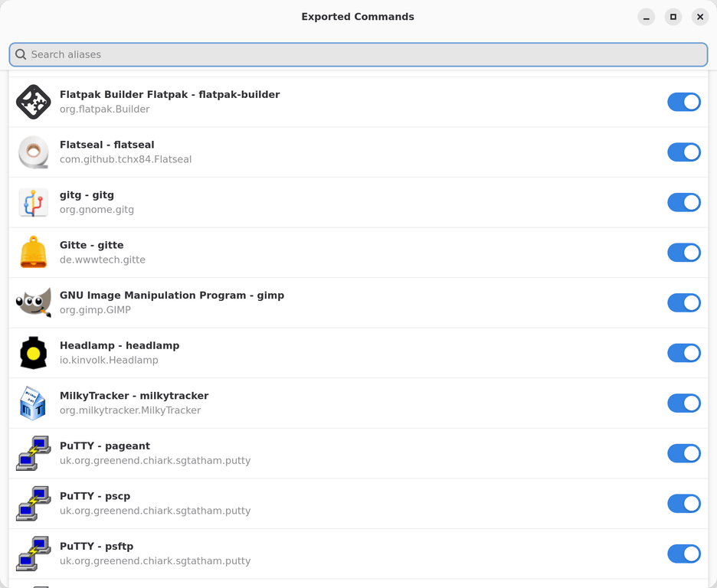Select the "Flatseal - flatseal" title
The width and height of the screenshot is (717, 588).
(107, 145)
